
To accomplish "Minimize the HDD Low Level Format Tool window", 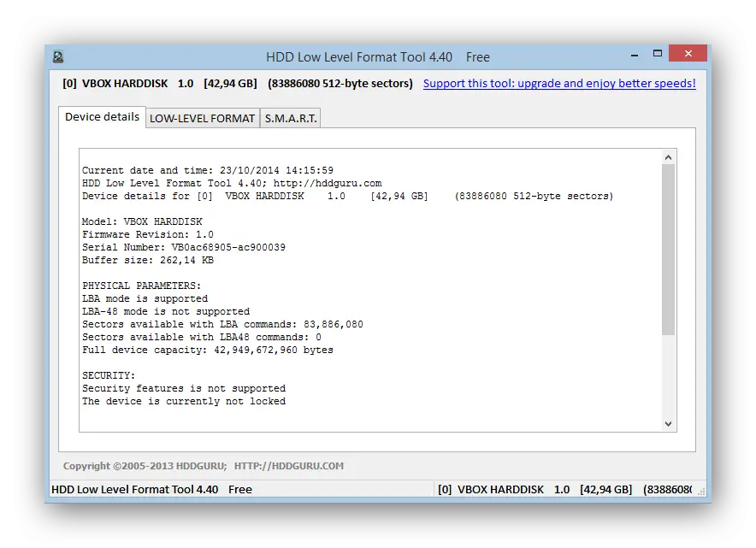I will coord(635,54).
